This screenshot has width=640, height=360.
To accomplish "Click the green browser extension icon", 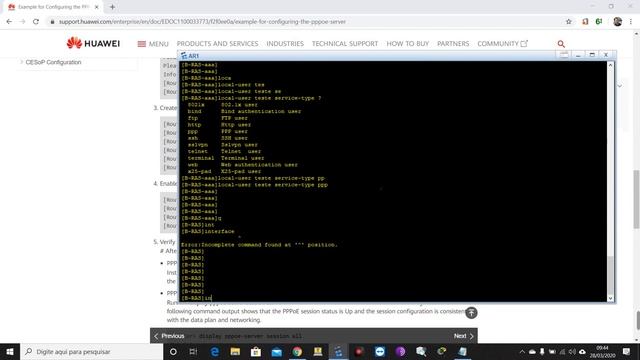I will pyautogui.click(x=599, y=22).
